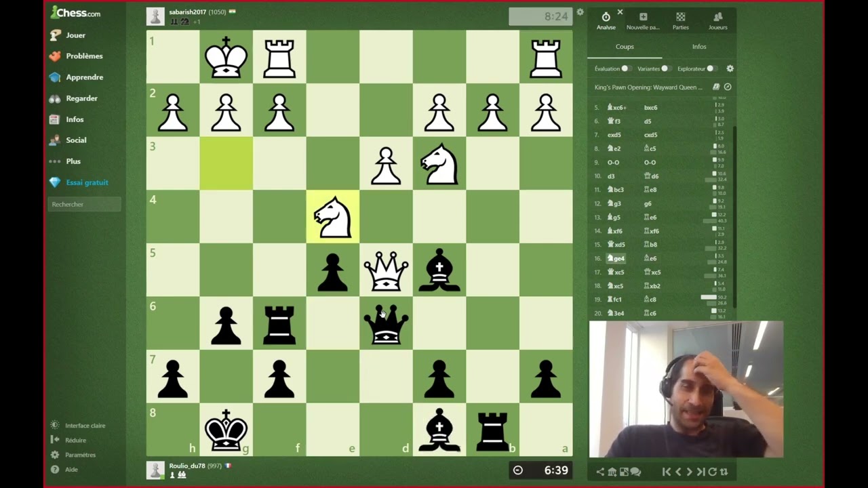Click the Rechercher search field
This screenshot has width=868, height=488.
84,204
